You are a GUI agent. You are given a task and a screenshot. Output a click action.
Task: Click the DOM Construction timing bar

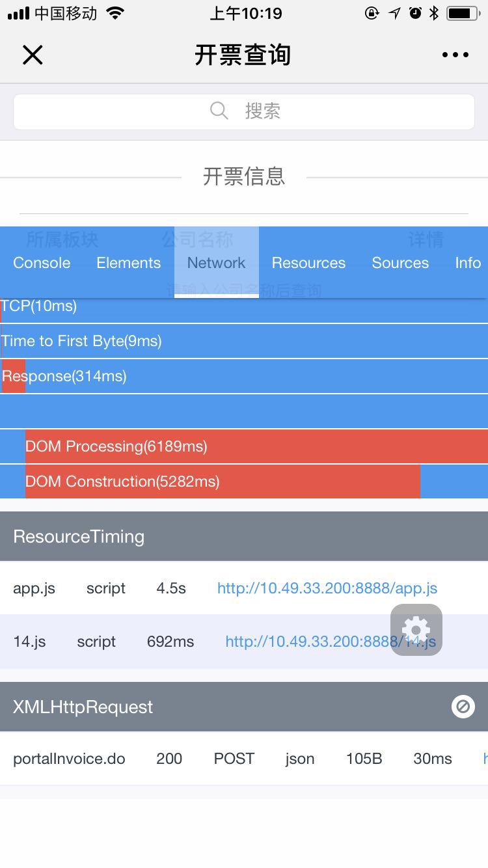click(x=223, y=481)
